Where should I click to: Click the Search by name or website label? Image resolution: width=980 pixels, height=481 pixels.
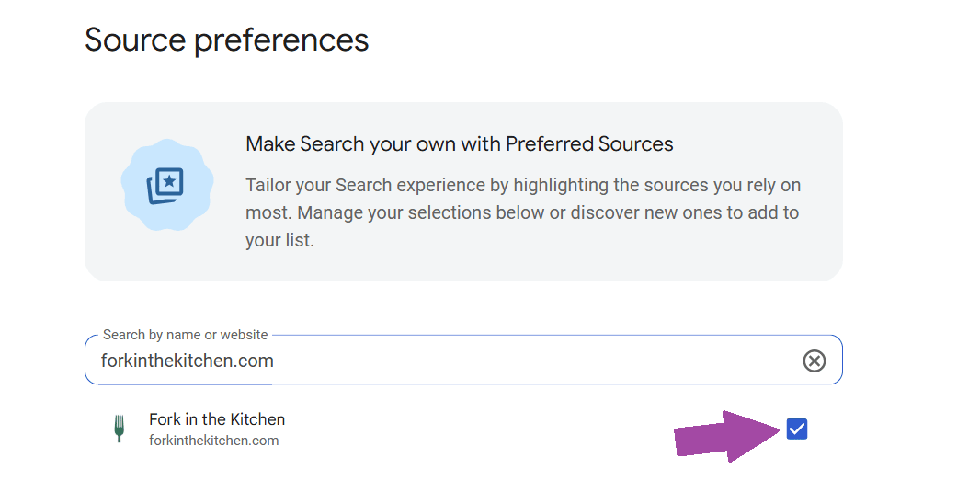tap(185, 335)
